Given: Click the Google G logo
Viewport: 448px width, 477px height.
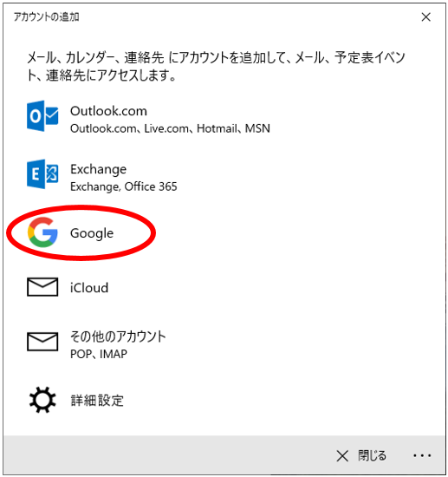Looking at the screenshot, I should coord(42,232).
